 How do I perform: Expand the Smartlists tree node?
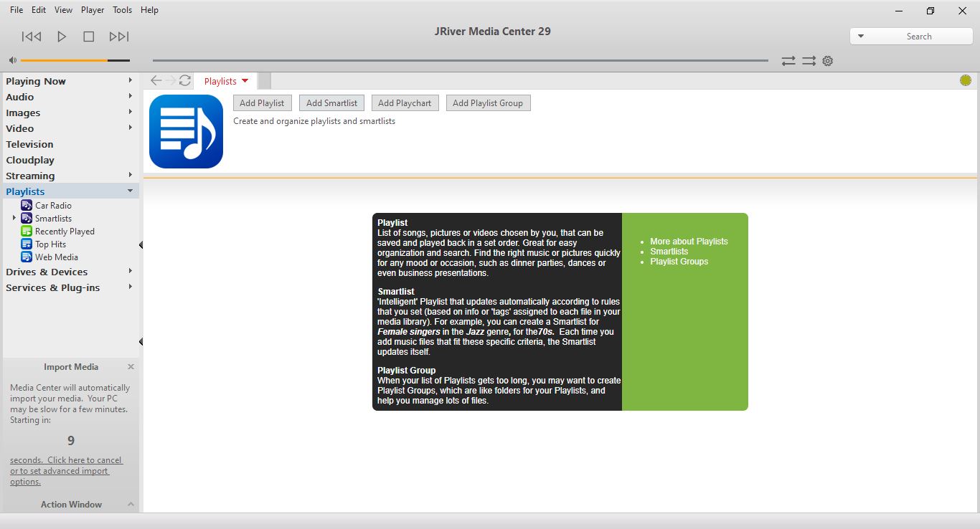pos(14,218)
